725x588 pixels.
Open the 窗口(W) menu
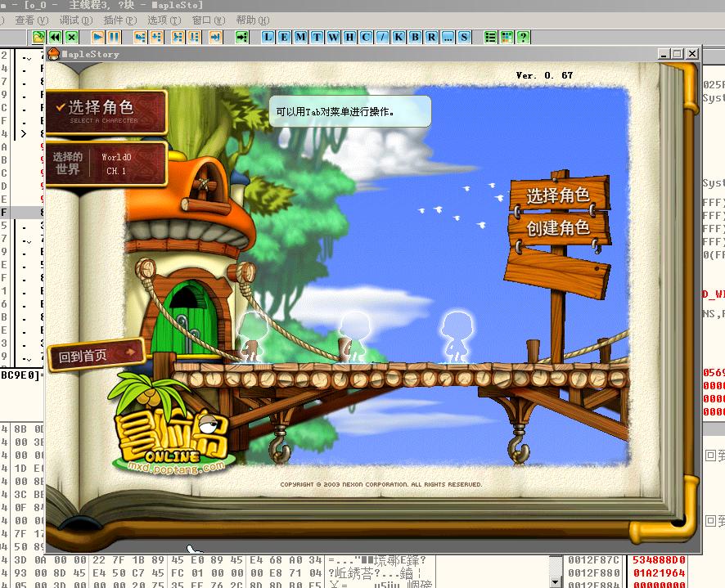[209, 20]
